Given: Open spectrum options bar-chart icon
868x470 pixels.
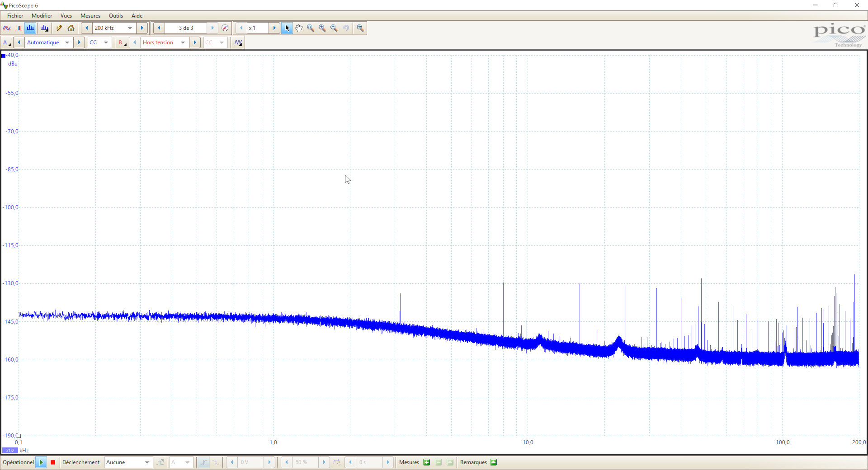Looking at the screenshot, I should click(45, 28).
